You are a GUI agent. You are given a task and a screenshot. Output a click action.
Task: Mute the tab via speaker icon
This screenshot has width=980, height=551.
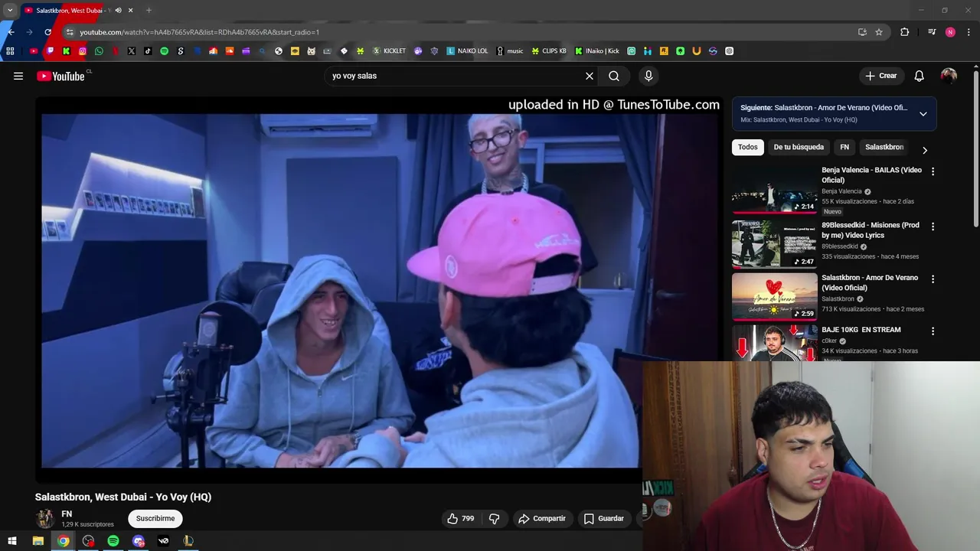[x=118, y=11]
